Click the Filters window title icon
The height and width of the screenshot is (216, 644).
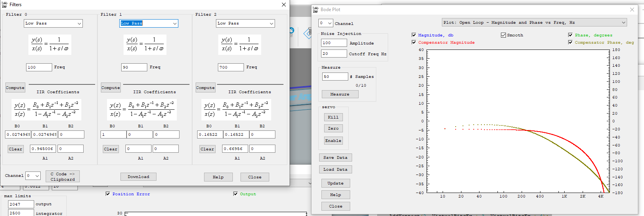(5, 5)
